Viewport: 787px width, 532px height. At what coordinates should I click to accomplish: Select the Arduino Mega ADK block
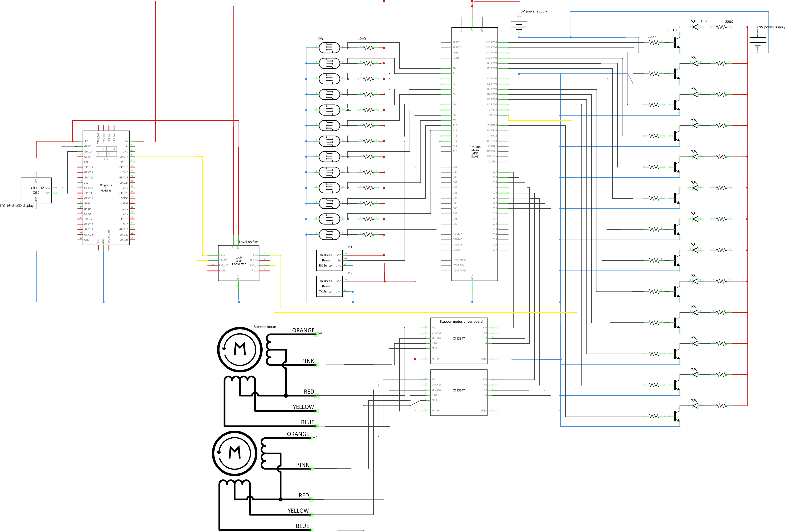point(475,154)
